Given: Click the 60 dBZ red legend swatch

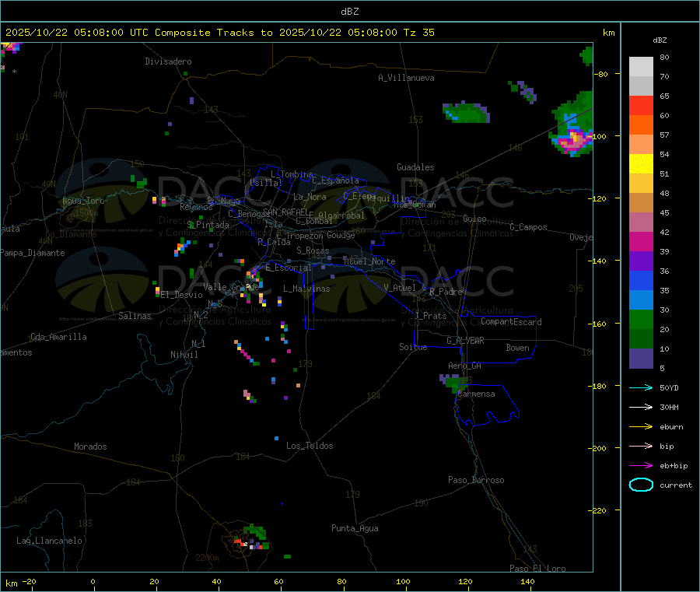Looking at the screenshot, I should [641, 105].
